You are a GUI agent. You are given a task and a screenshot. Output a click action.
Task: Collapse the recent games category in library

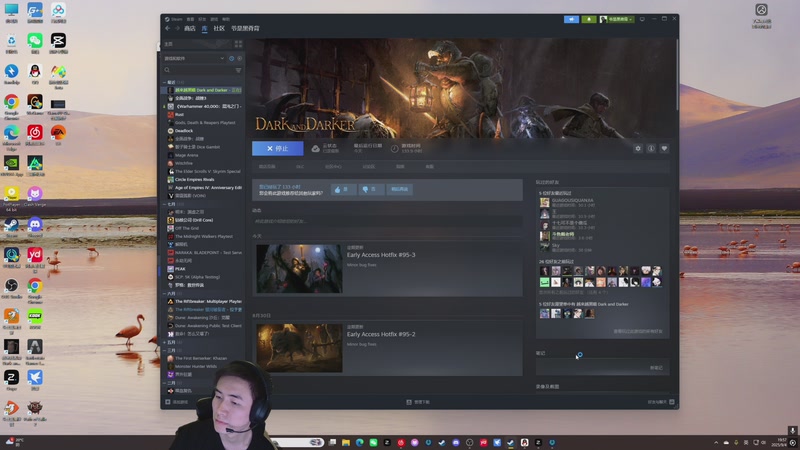(x=164, y=82)
